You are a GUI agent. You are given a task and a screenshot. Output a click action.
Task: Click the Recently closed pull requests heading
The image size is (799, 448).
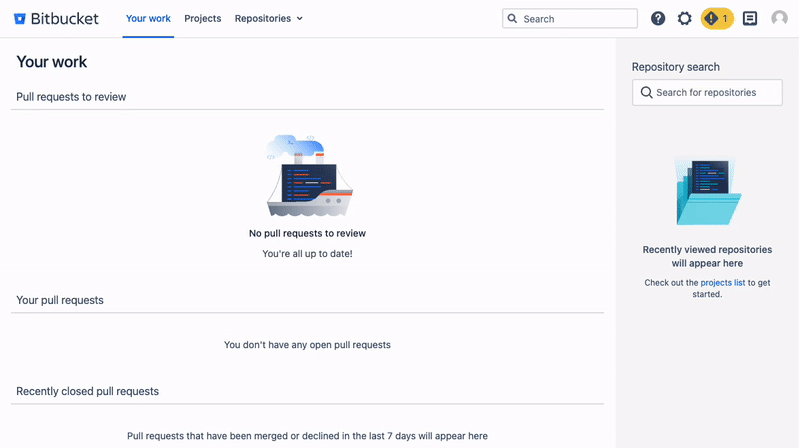87,391
